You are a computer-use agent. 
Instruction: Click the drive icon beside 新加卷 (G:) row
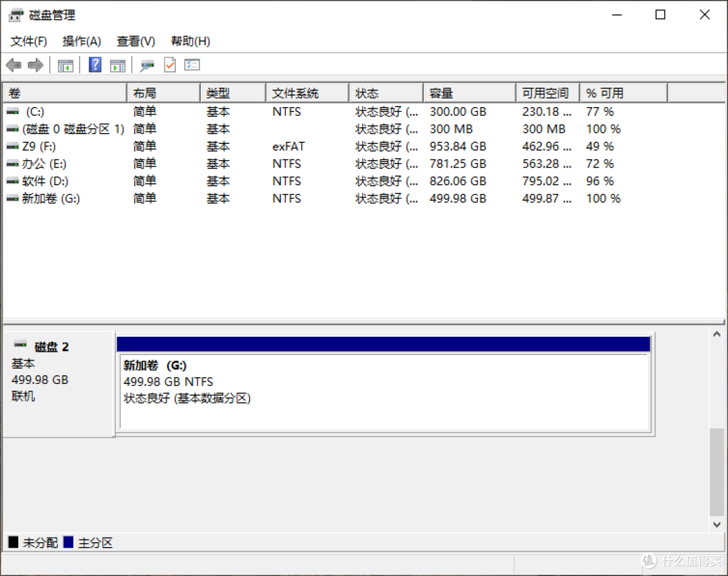point(13,199)
